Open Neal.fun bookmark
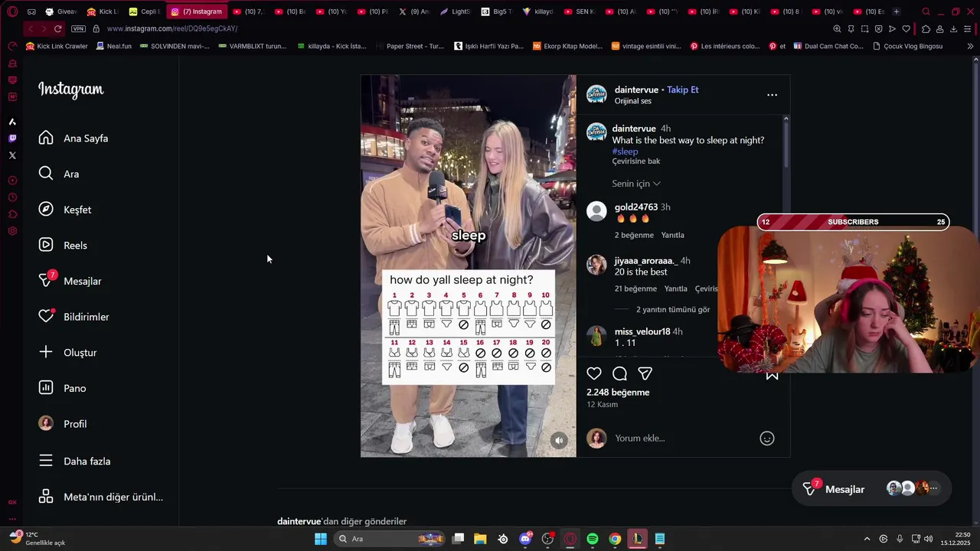The image size is (980, 551). point(114,46)
